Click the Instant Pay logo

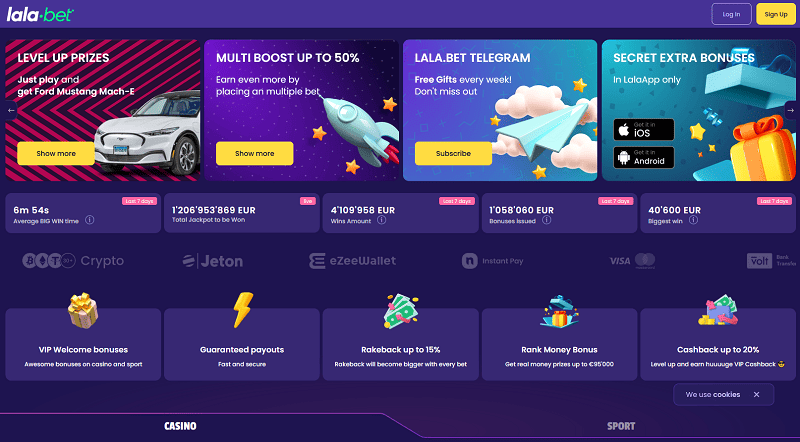[x=492, y=261]
